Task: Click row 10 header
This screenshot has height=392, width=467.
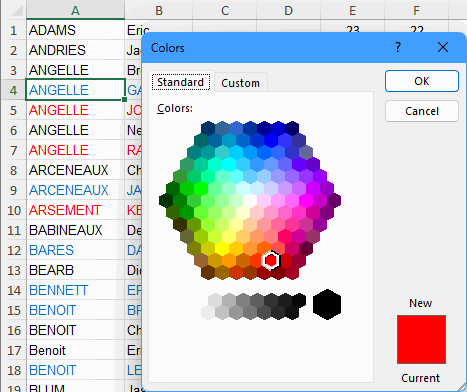Action: [14, 210]
